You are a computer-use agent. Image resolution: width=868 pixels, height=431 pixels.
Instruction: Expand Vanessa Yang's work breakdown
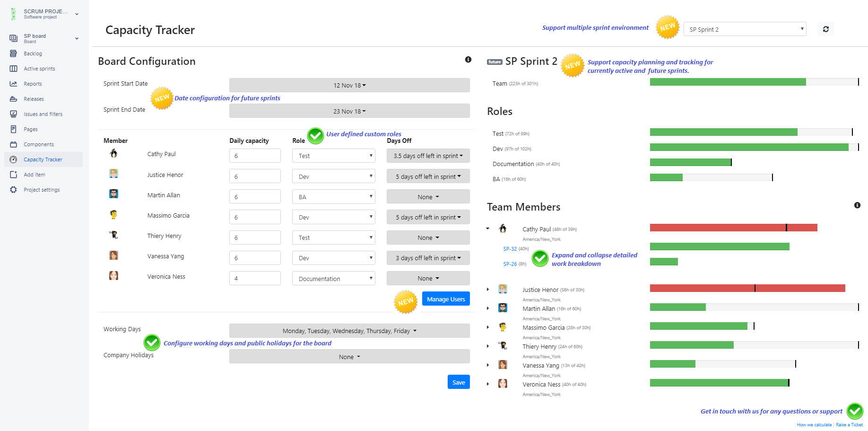click(x=488, y=365)
